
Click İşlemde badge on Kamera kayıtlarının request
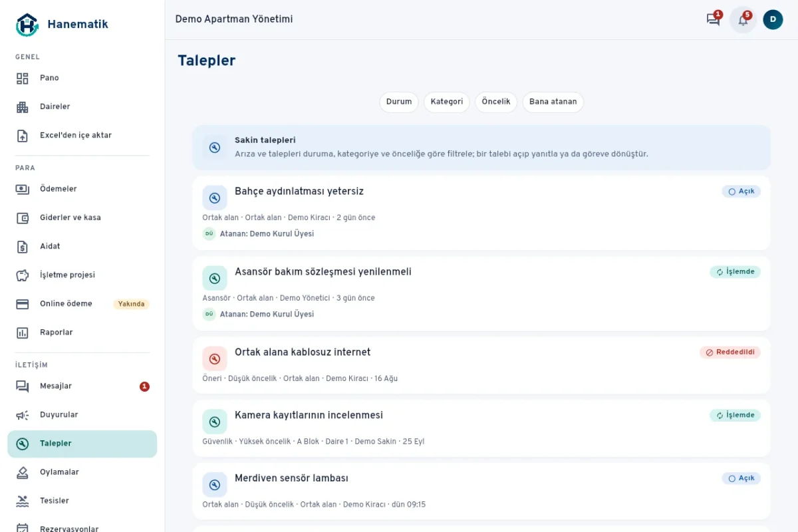coord(735,416)
